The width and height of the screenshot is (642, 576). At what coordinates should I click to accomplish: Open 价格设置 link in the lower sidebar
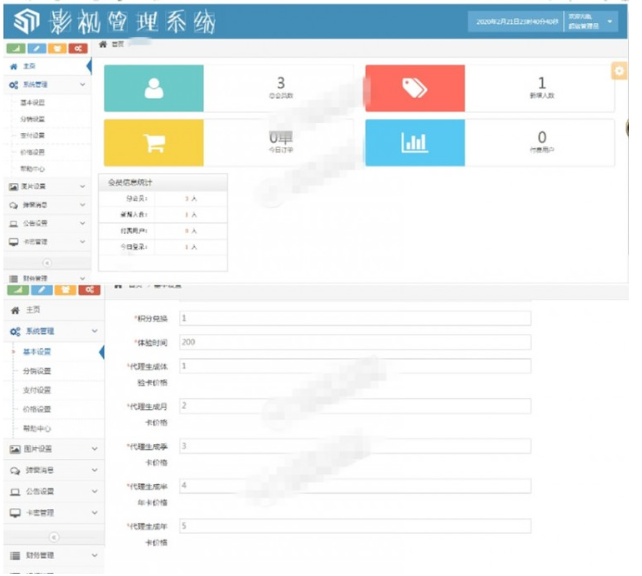pos(38,409)
